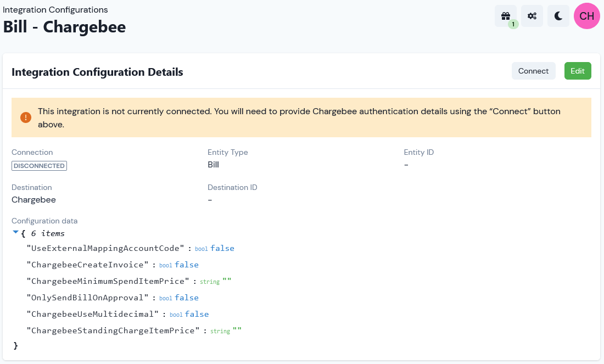Screen dimensions: 604x364
Task: Click empty string value of ChargebeeStandingChargeItemPrice
Action: (x=237, y=330)
